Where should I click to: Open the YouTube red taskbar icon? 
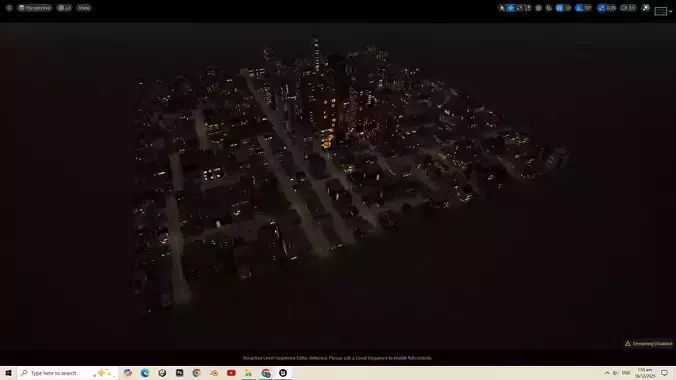pyautogui.click(x=231, y=373)
